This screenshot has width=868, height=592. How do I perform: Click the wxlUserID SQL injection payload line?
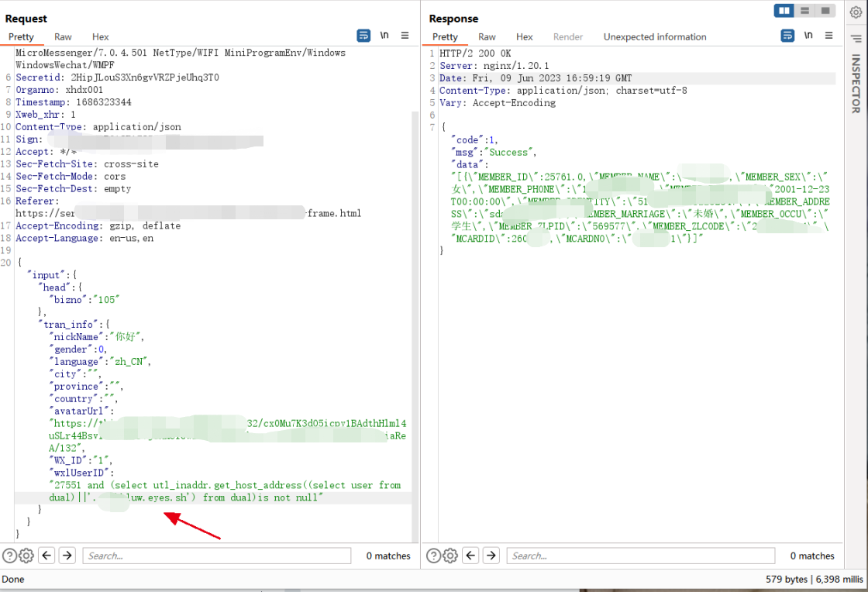coord(225,491)
